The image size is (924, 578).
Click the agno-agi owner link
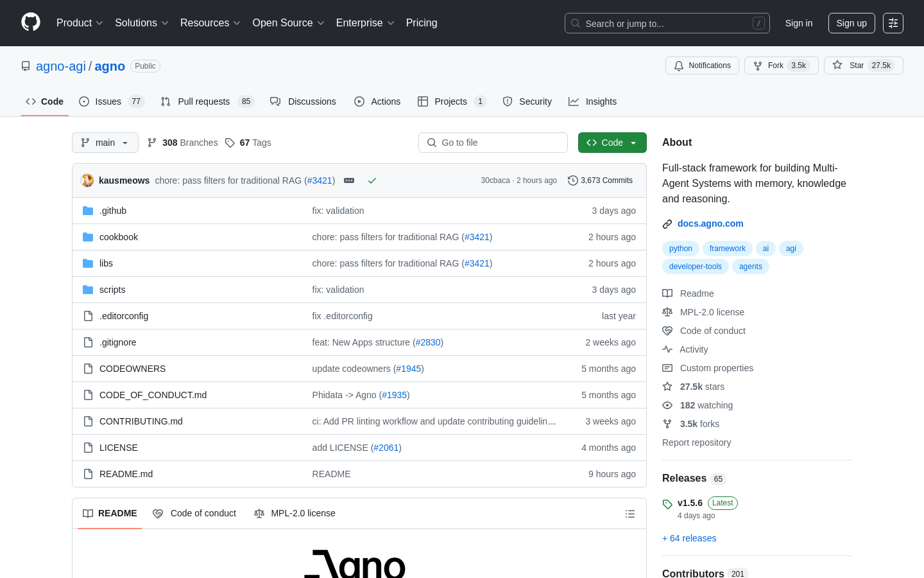pos(61,66)
